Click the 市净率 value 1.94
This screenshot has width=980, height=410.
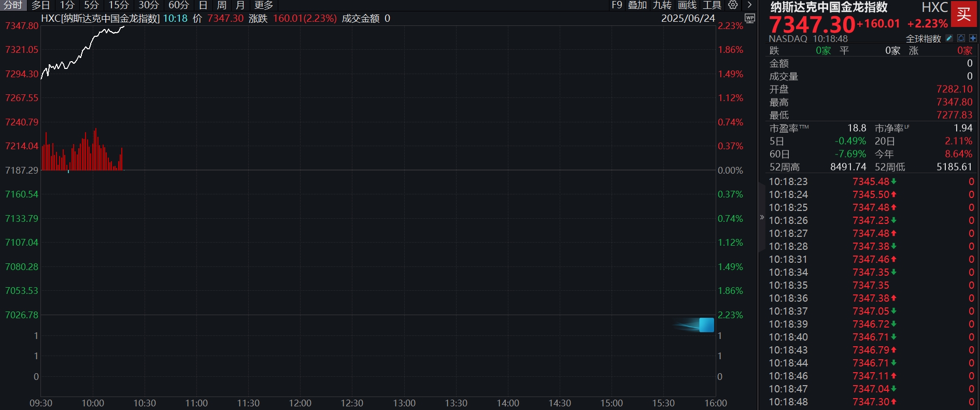click(963, 128)
